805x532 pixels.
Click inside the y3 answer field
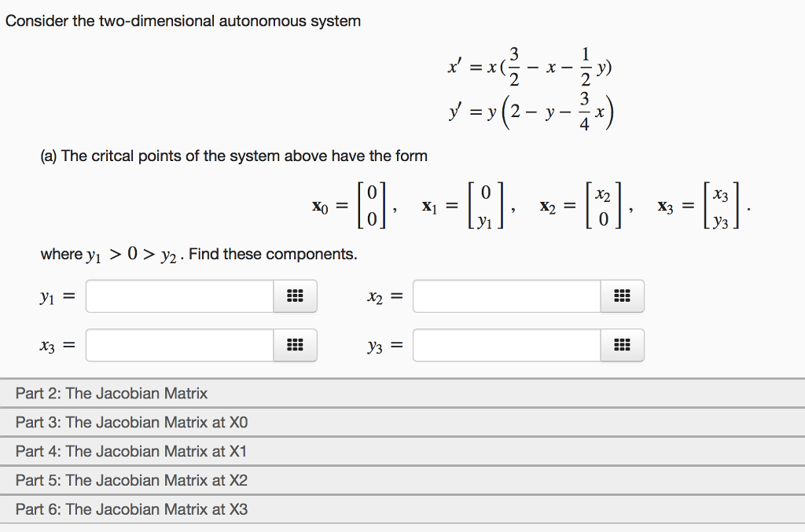tap(507, 345)
